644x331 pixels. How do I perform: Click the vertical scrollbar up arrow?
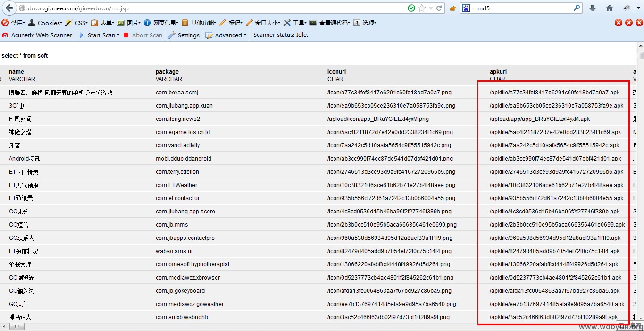[640, 45]
